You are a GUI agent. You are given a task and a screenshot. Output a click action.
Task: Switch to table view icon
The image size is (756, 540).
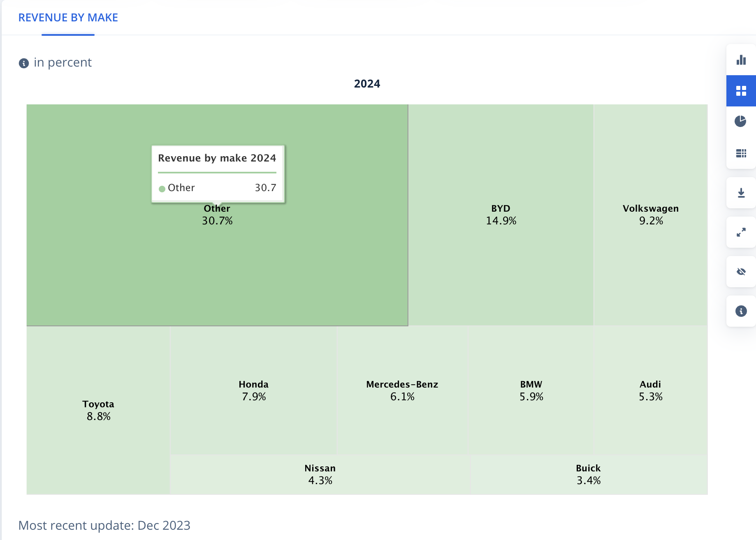[x=741, y=153]
